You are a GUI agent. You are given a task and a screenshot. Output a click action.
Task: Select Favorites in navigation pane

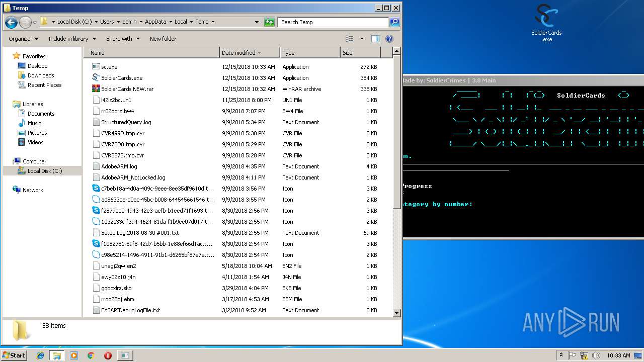click(34, 56)
